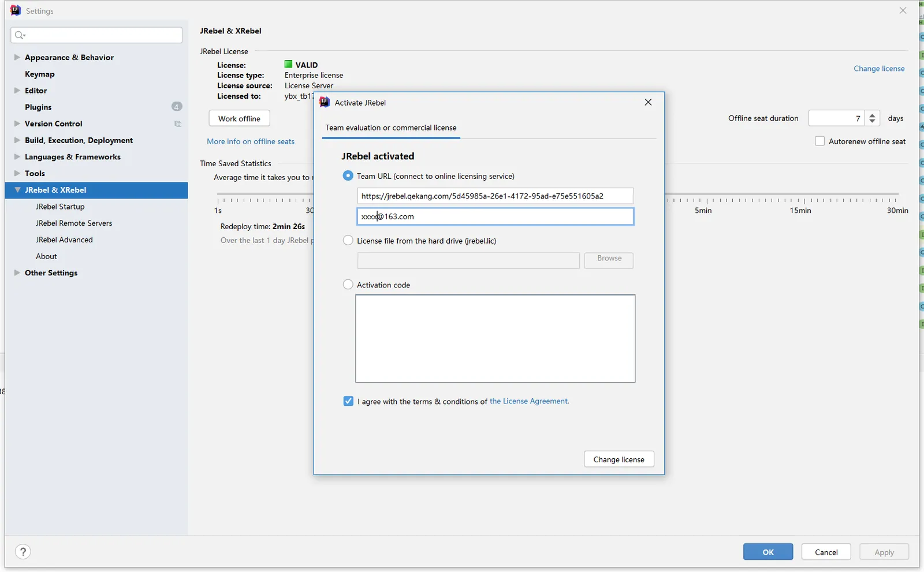Click the green VALID license status
Screen dimensions: 924x572
[x=301, y=65]
